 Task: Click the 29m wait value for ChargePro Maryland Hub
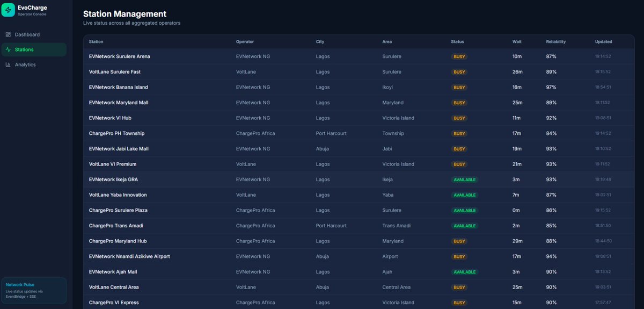point(516,241)
